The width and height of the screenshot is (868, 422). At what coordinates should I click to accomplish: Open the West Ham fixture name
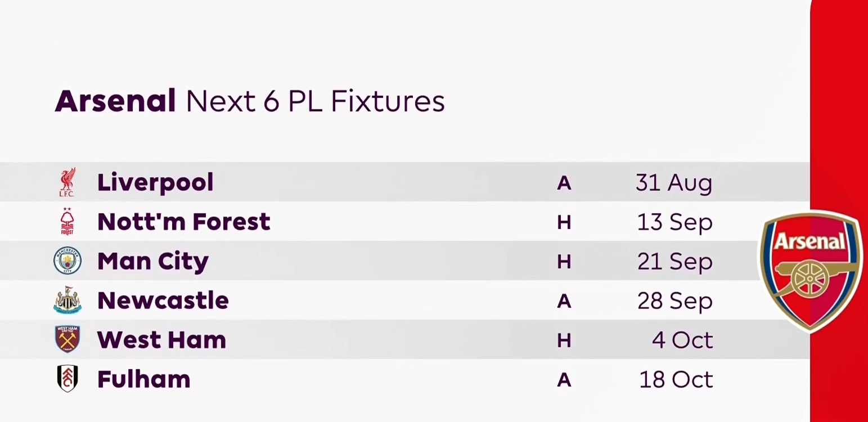[161, 340]
